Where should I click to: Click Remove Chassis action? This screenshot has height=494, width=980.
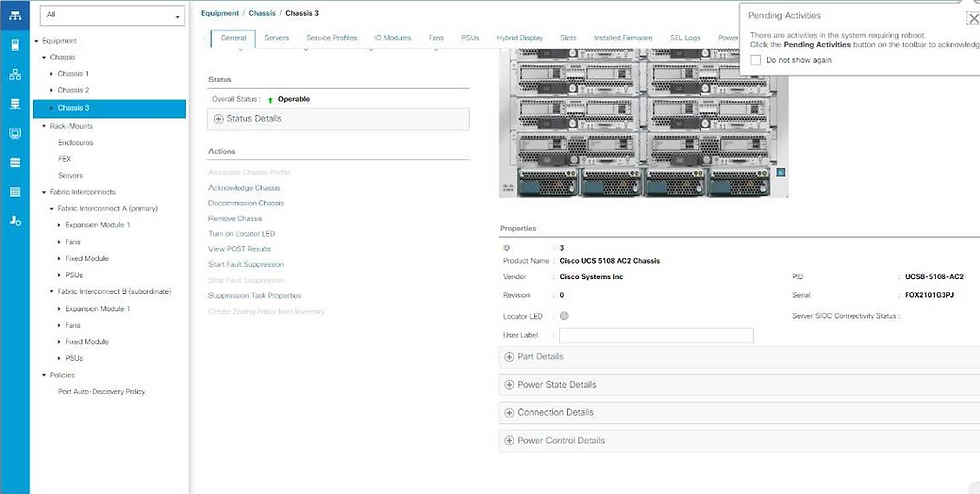click(x=235, y=219)
